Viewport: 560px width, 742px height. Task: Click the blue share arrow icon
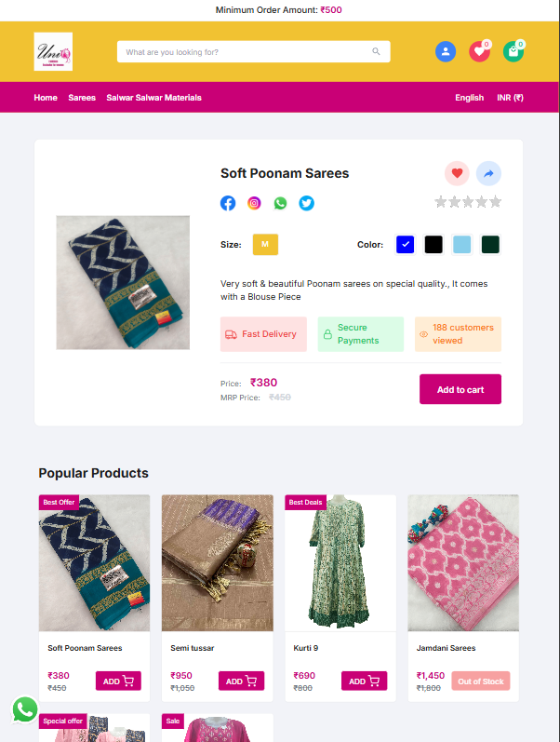pos(488,173)
